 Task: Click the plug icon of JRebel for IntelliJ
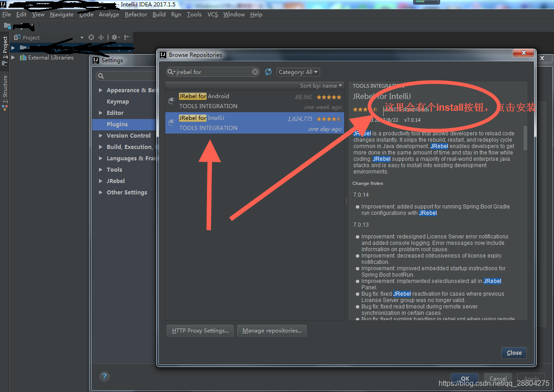[172, 123]
